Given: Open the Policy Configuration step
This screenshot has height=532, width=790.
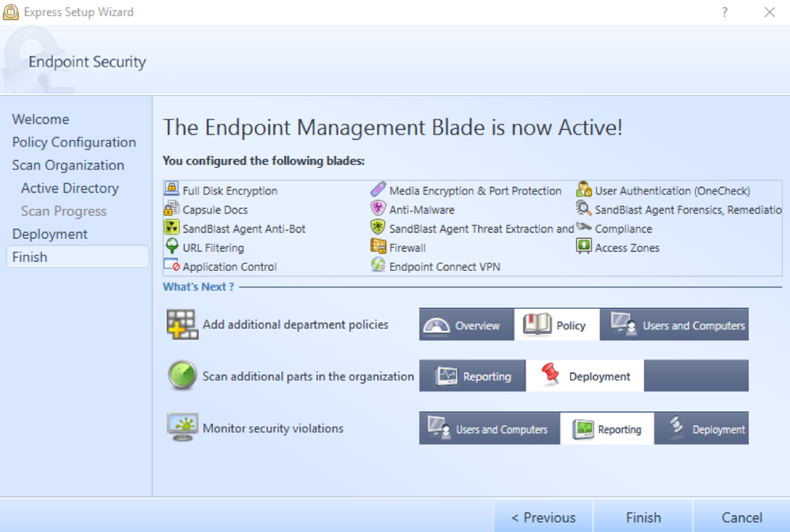Looking at the screenshot, I should pos(74,142).
